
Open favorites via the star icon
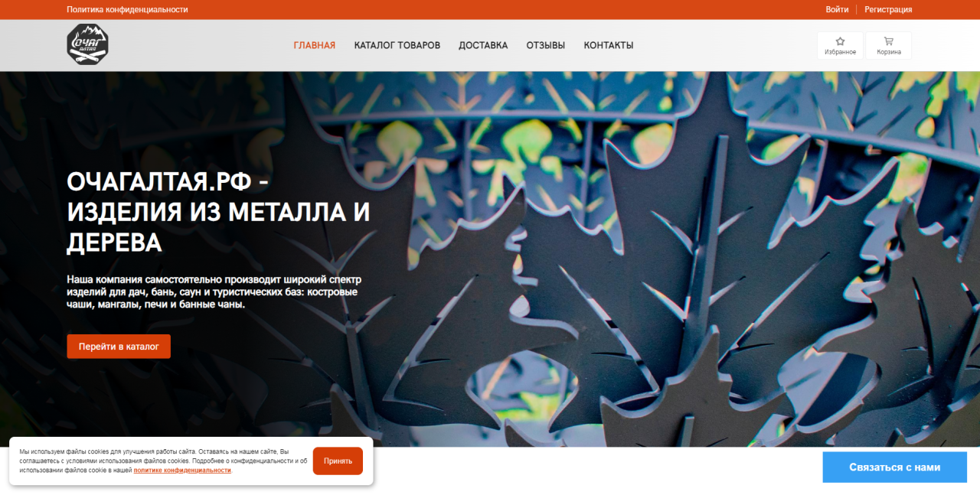tap(840, 41)
